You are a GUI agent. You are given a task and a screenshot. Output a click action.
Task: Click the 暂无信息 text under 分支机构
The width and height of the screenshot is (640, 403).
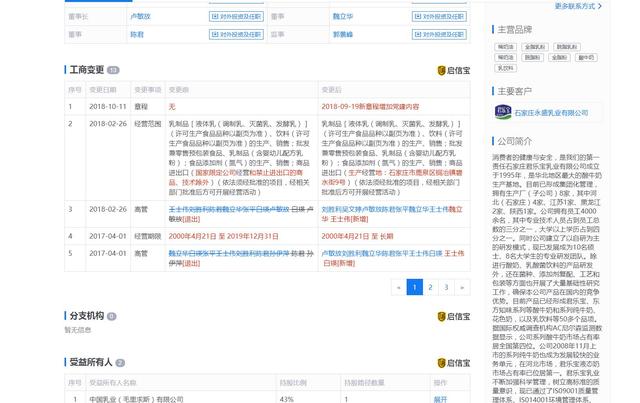pyautogui.click(x=78, y=330)
